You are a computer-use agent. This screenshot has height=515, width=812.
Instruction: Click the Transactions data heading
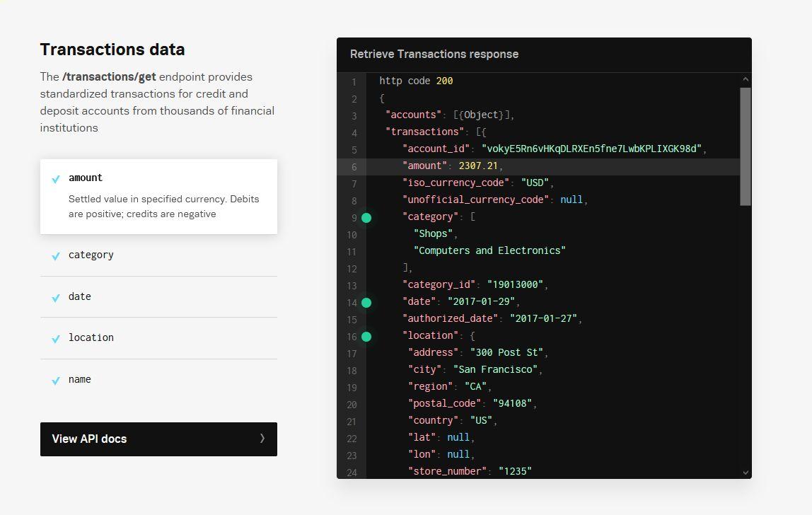click(112, 50)
